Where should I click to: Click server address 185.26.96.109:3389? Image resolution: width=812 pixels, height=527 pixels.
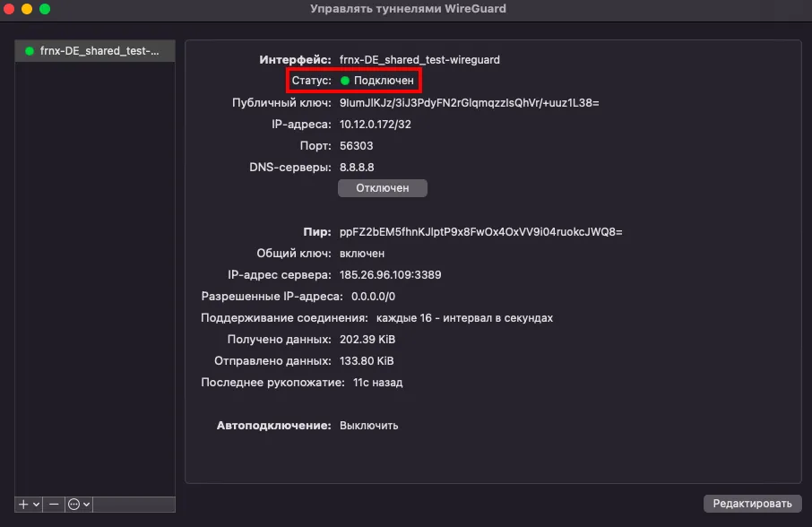(x=391, y=275)
